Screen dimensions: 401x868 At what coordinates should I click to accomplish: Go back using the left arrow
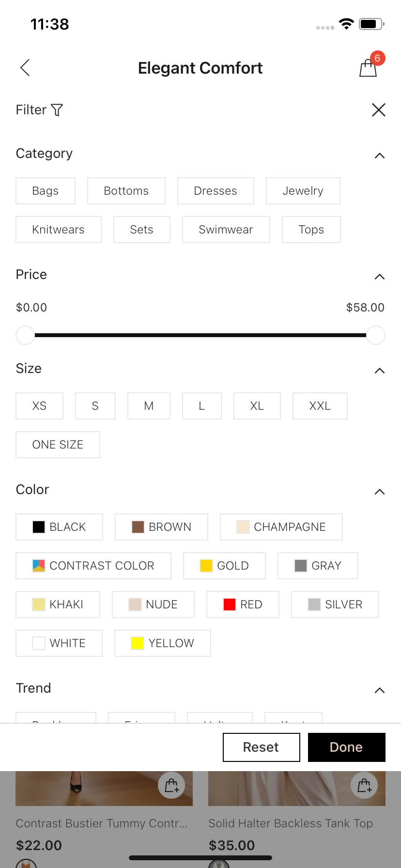point(25,68)
